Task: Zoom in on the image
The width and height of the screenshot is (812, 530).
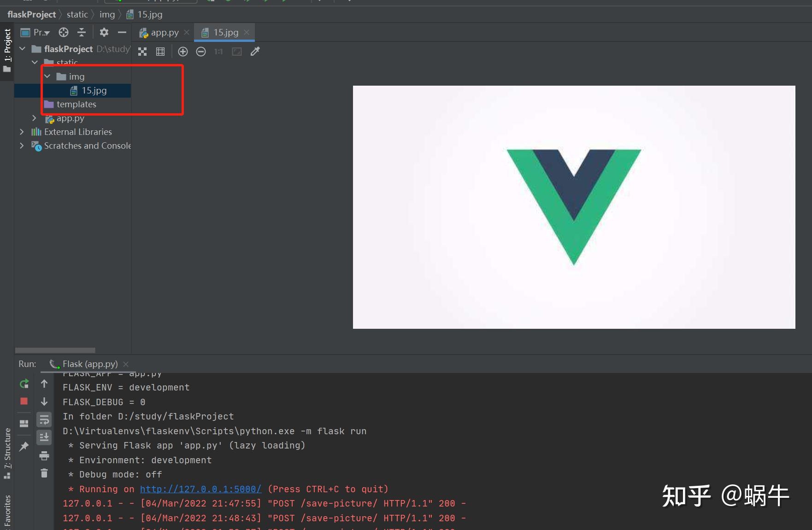Action: click(183, 51)
